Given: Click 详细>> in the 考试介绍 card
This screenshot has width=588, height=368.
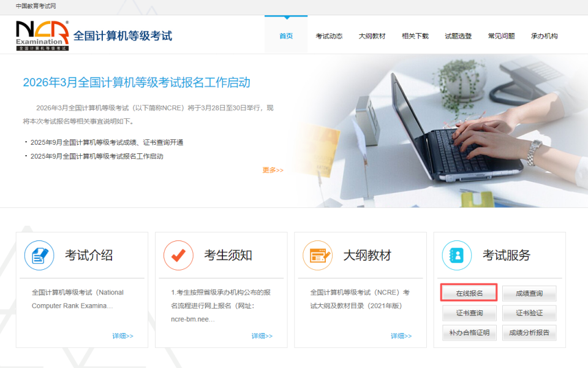Looking at the screenshot, I should (x=123, y=335).
